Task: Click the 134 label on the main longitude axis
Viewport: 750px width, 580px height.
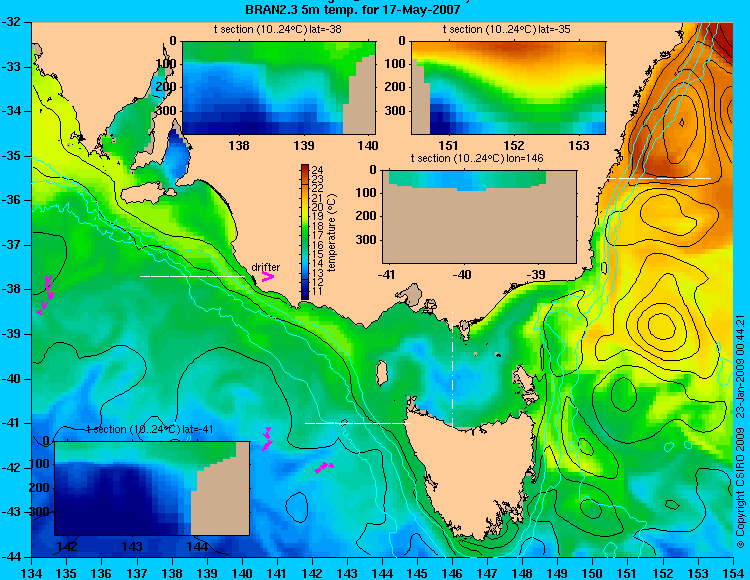Action: click(x=32, y=573)
